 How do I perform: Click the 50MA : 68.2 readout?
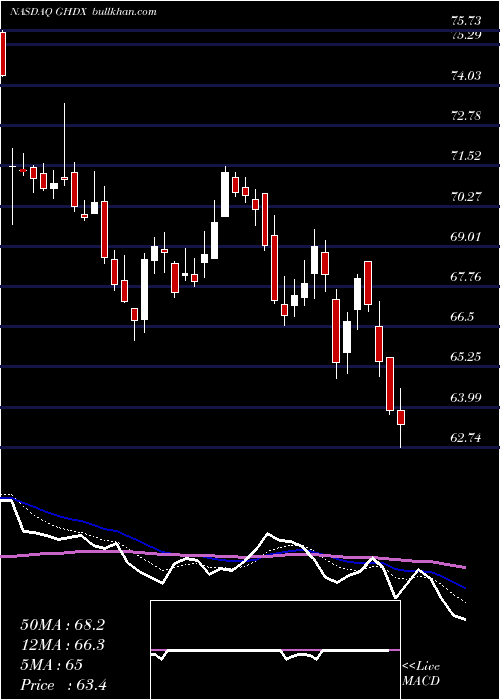tap(62, 625)
